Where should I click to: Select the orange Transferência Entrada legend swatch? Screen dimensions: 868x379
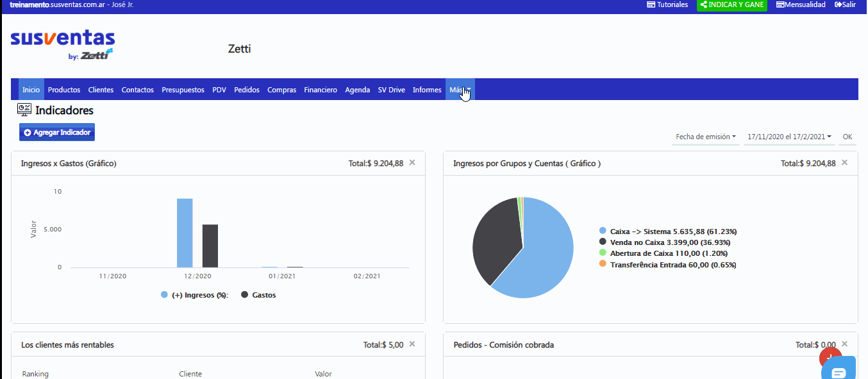point(603,264)
